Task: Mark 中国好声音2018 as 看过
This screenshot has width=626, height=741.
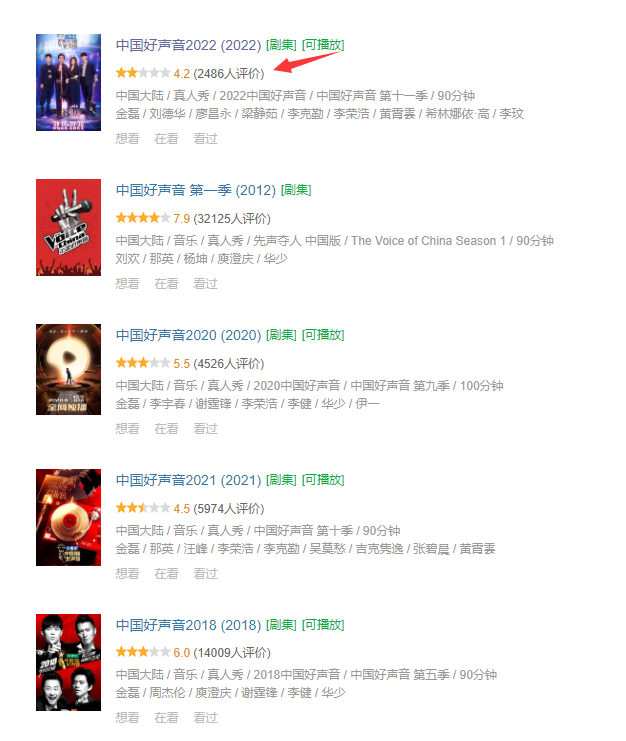Action: [x=205, y=718]
